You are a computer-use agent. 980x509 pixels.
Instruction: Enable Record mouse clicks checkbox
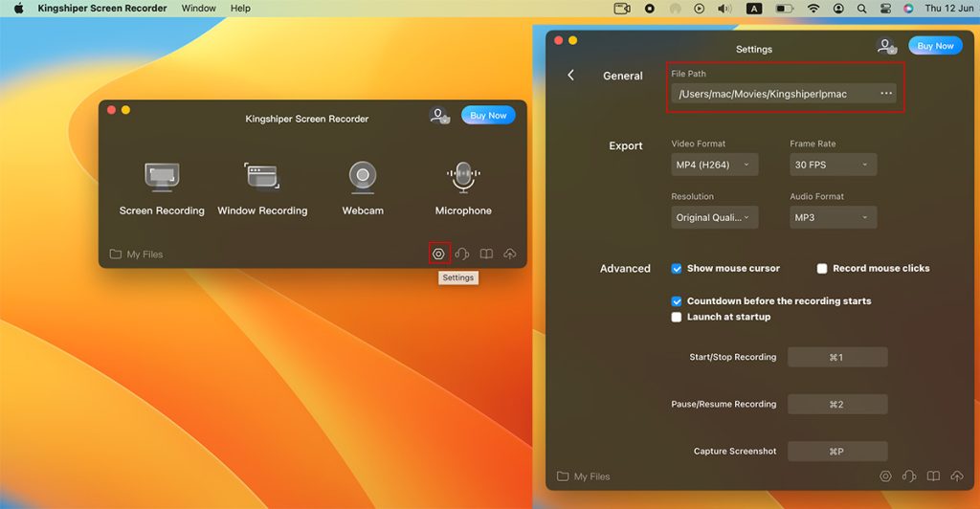coord(822,269)
